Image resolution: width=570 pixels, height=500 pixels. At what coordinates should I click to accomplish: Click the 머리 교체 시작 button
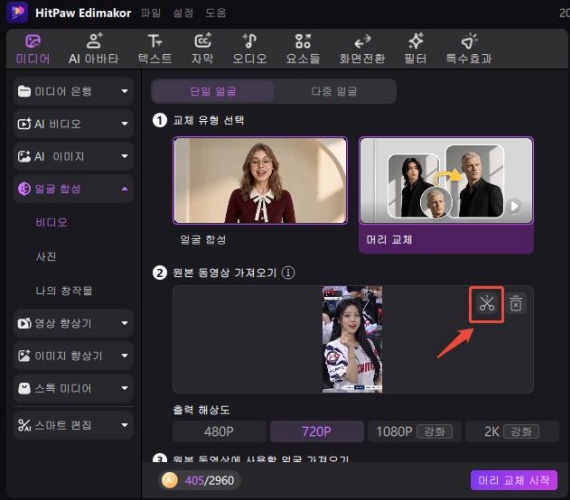(x=514, y=480)
